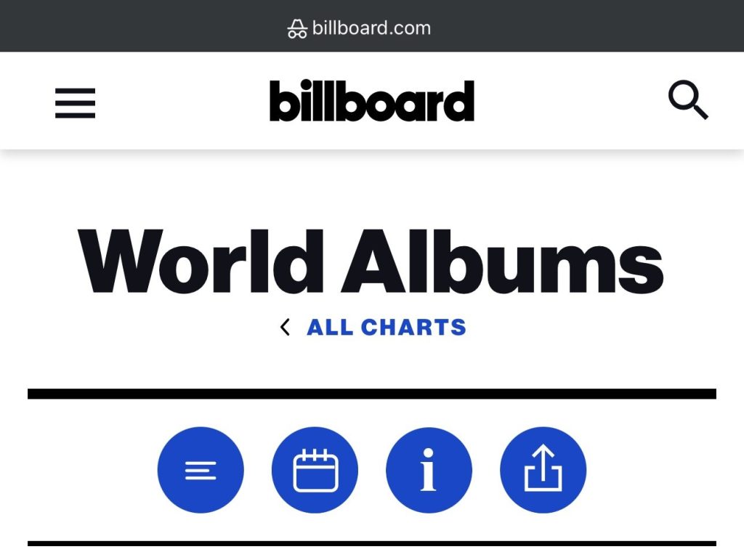Share the World Albums chart

pyautogui.click(x=543, y=470)
